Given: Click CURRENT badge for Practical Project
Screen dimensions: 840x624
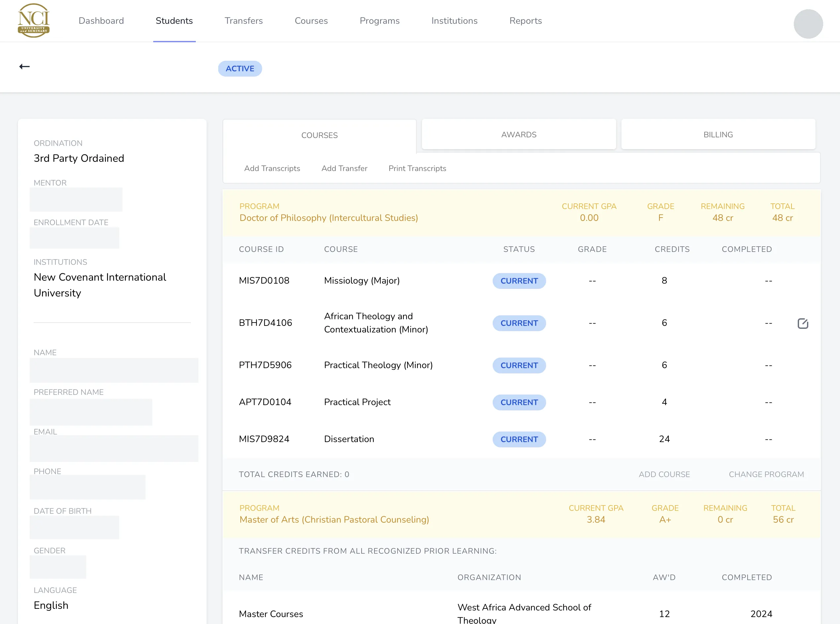Looking at the screenshot, I should point(519,402).
